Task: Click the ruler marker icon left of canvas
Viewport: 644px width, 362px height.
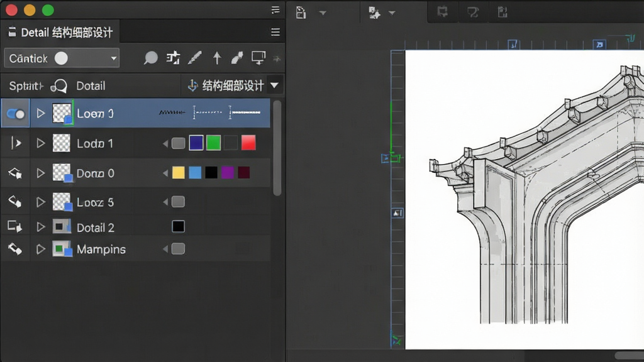Action: point(397,213)
